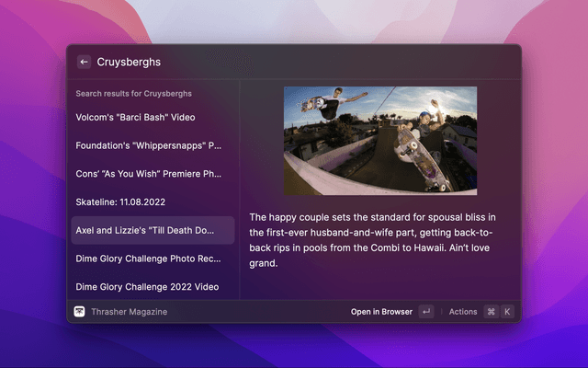This screenshot has width=588, height=368.
Task: Click Open in Browser action
Action: coord(381,312)
